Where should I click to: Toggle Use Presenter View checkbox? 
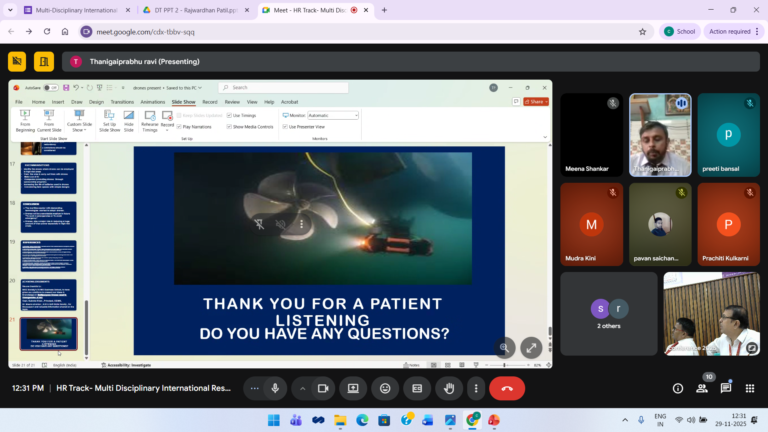point(285,127)
